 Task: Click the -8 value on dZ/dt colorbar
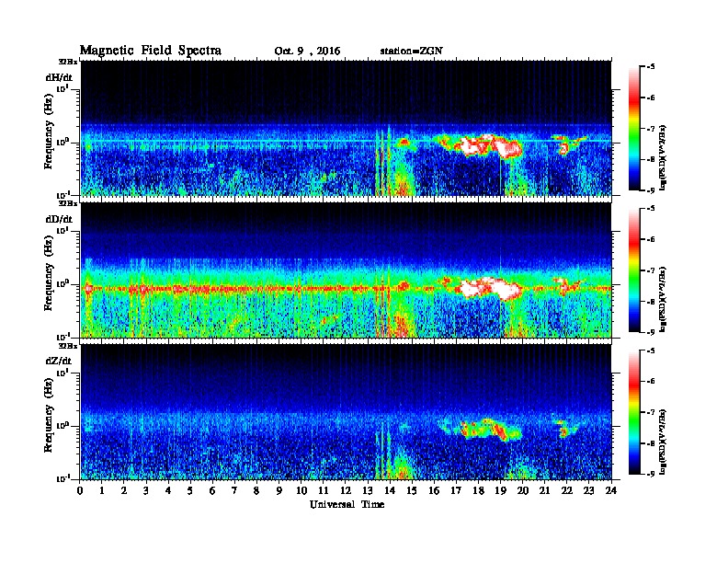coord(651,443)
